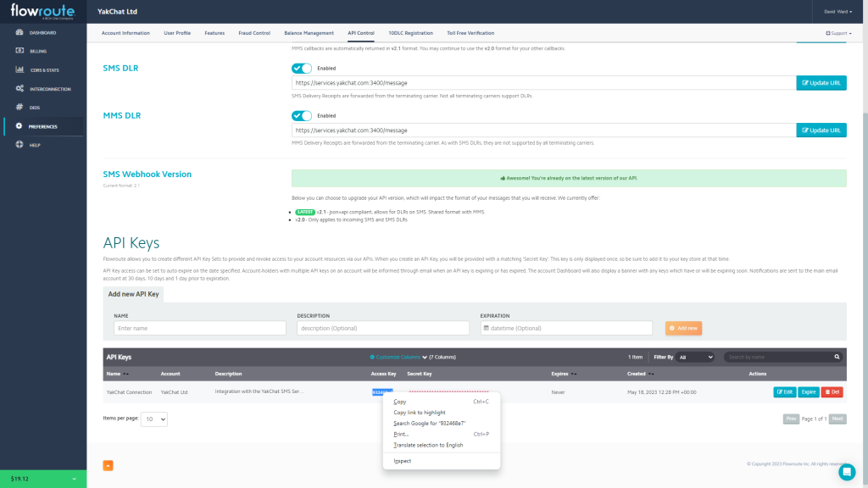Select the API Control tab
The width and height of the screenshot is (868, 488).
click(x=361, y=33)
